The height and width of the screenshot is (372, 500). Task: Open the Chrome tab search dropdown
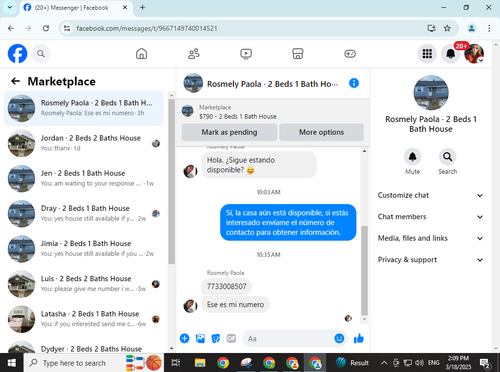[x=10, y=7]
